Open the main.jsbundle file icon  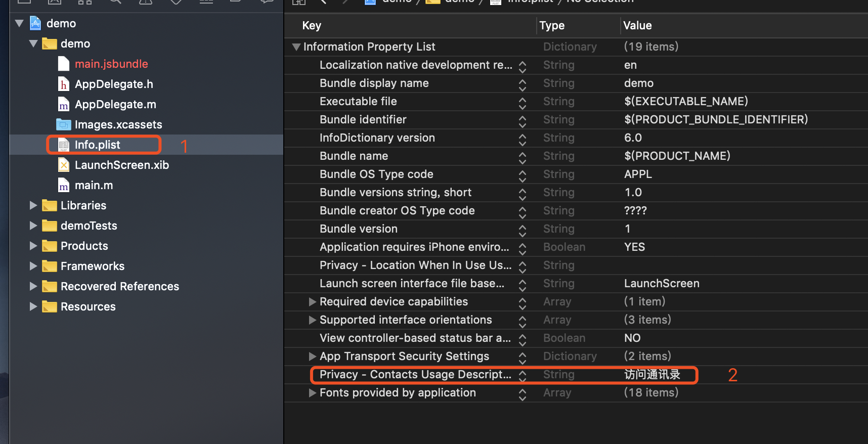[x=64, y=64]
